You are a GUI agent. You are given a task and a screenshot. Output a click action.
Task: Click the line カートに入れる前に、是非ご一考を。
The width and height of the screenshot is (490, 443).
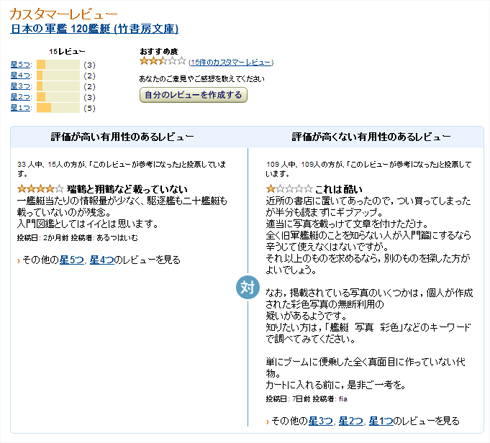coord(336,385)
